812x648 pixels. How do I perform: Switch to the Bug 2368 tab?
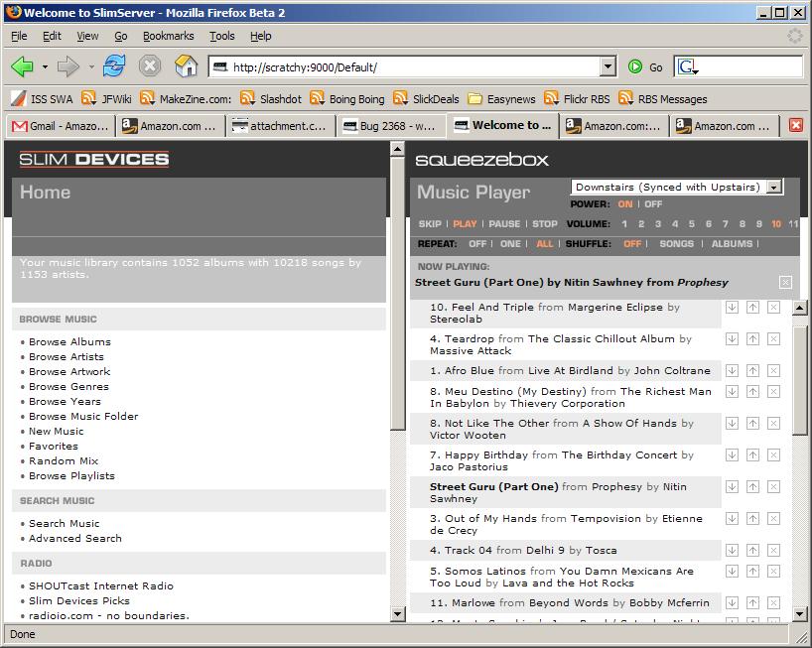pyautogui.click(x=389, y=126)
